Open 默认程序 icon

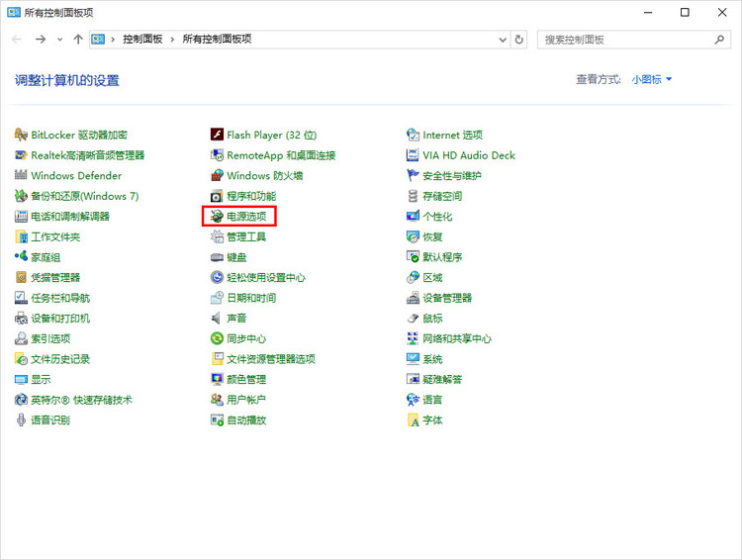[413, 257]
